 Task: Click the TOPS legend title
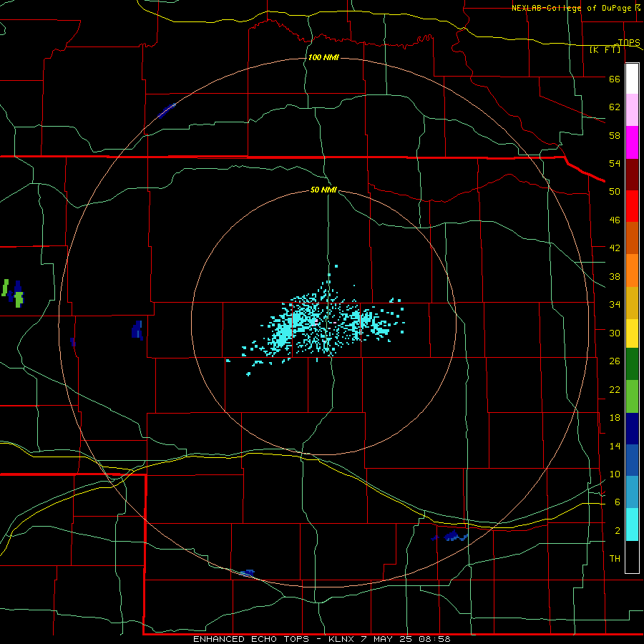[x=629, y=43]
